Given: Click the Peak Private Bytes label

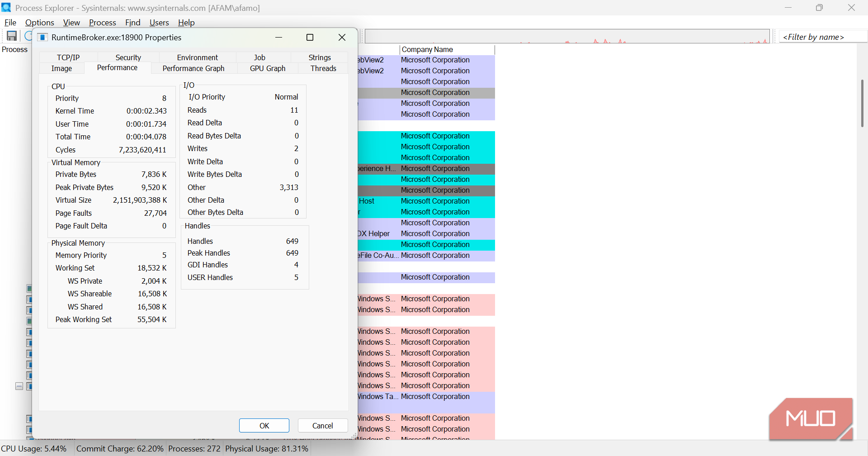Looking at the screenshot, I should tap(85, 187).
